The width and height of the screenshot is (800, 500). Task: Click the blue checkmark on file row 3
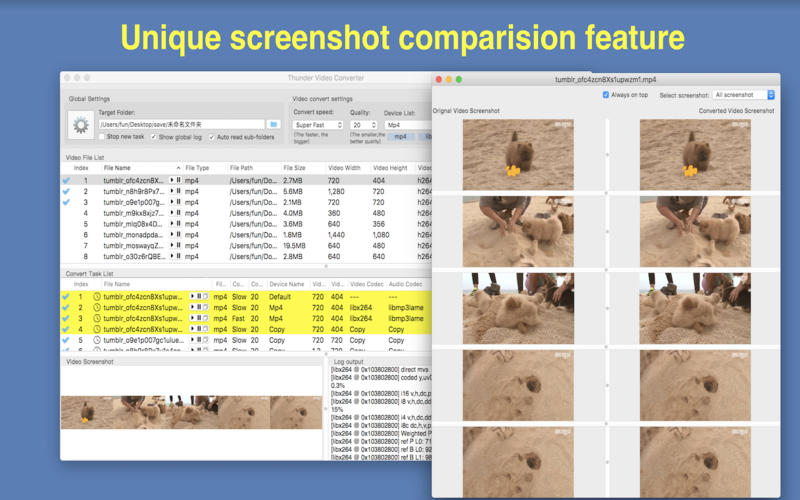pos(66,203)
